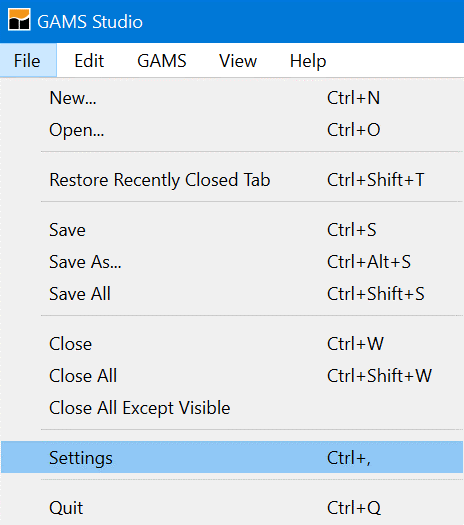The width and height of the screenshot is (464, 525).
Task: Open the Help menu
Action: [x=308, y=61]
